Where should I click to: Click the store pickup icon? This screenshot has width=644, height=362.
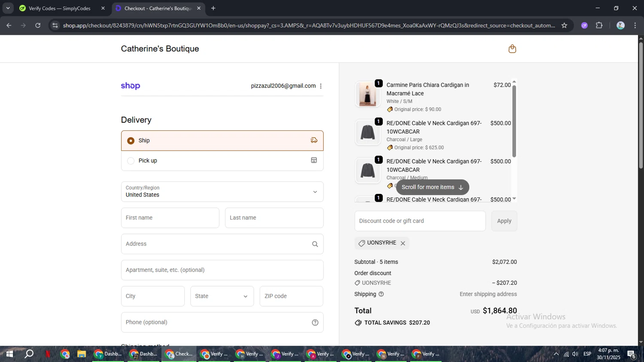tap(314, 160)
